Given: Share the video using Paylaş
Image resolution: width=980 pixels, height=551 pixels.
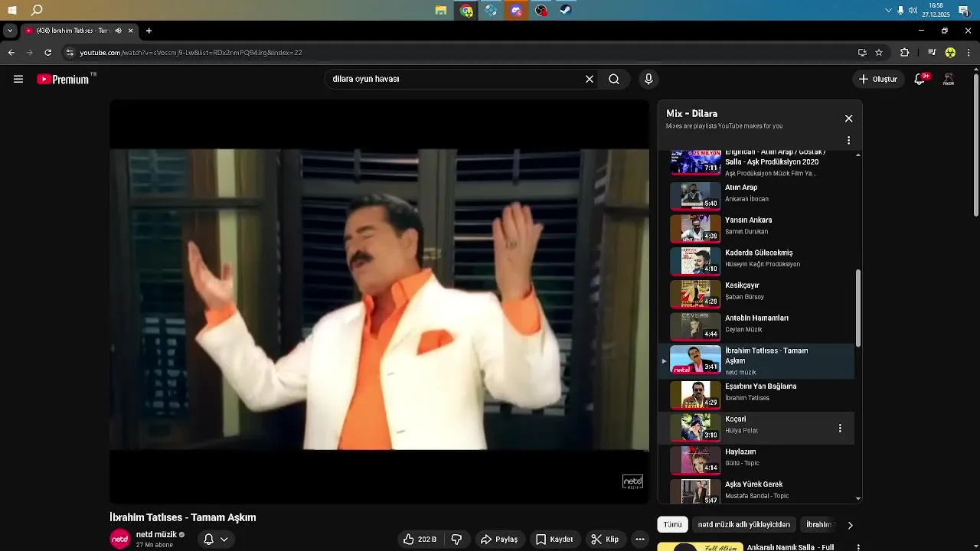Looking at the screenshot, I should click(x=499, y=540).
